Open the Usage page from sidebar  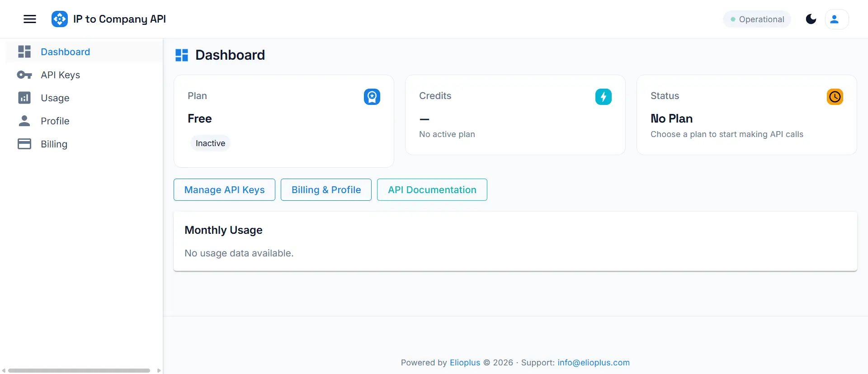pyautogui.click(x=84, y=98)
